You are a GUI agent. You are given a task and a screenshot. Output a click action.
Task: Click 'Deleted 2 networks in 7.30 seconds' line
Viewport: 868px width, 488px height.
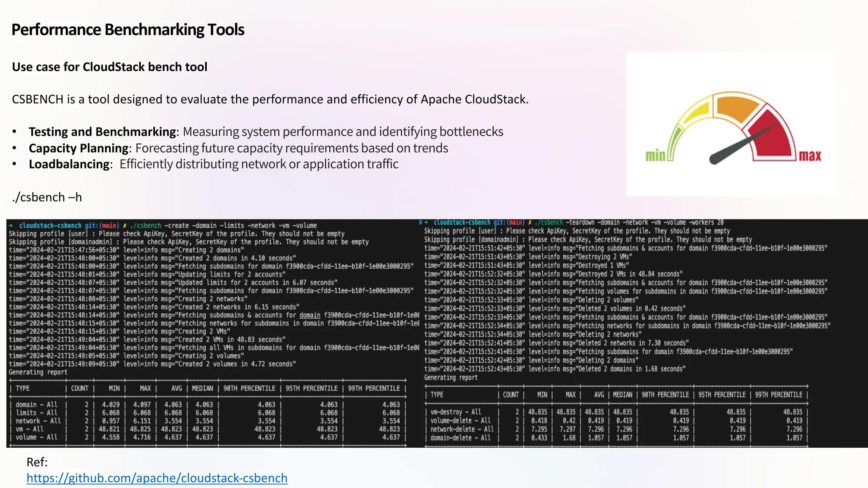(x=556, y=343)
